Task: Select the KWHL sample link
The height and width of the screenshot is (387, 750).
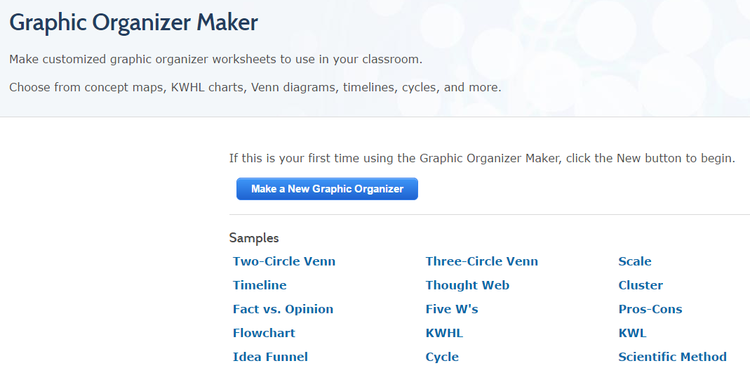Action: point(444,333)
